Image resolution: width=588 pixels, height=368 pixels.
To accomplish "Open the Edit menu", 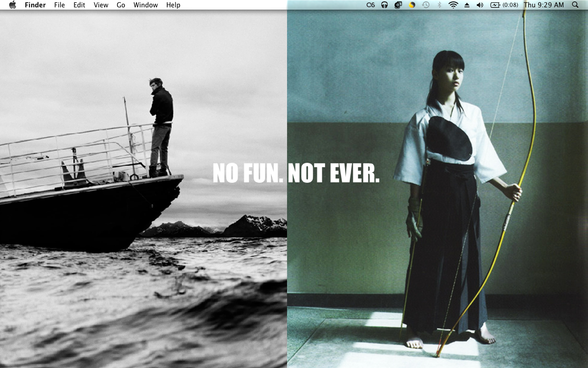I will pos(79,5).
